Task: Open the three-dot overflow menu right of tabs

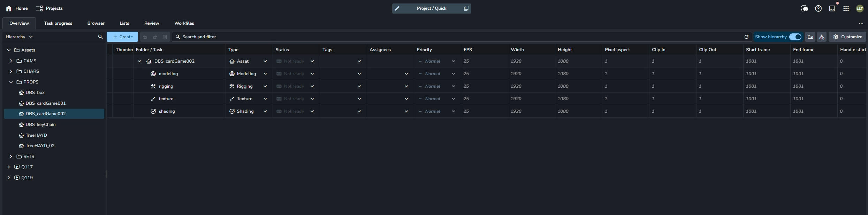Action: (x=861, y=24)
